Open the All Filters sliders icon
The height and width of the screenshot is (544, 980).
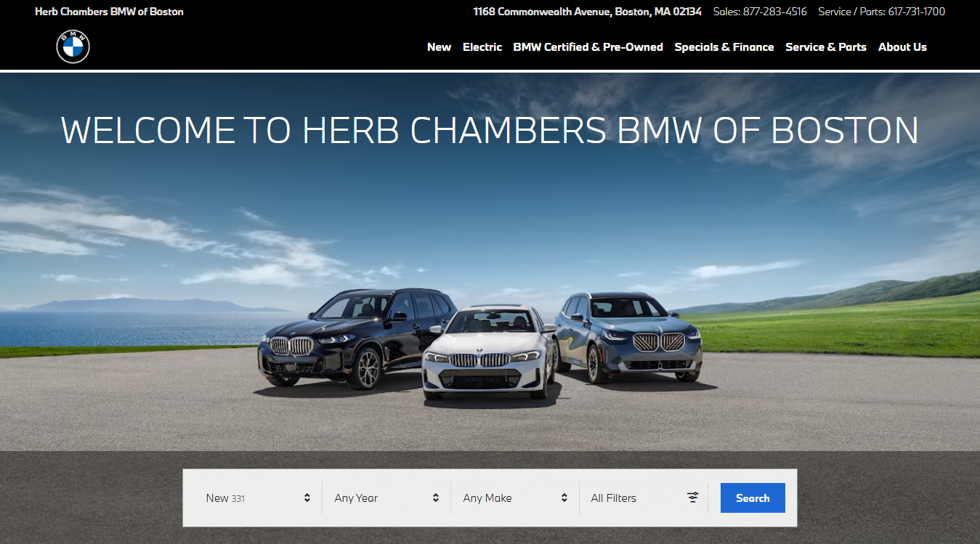pos(693,498)
